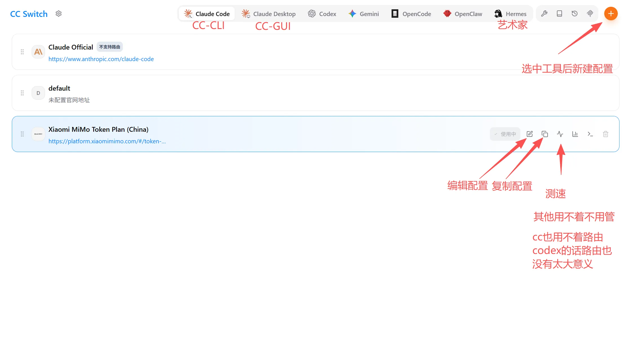The width and height of the screenshot is (631, 364).
Task: Switch to the Claude Code tab
Action: [207, 14]
